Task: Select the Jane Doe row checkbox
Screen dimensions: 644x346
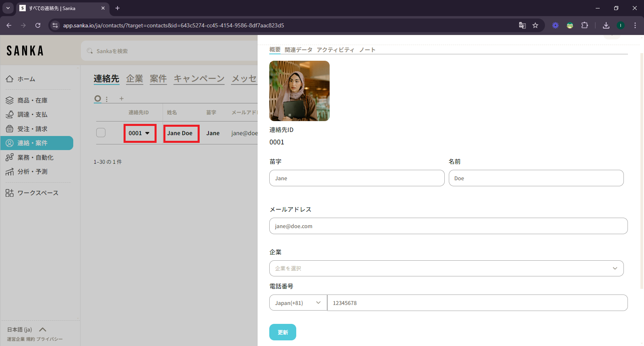Action: pos(101,133)
